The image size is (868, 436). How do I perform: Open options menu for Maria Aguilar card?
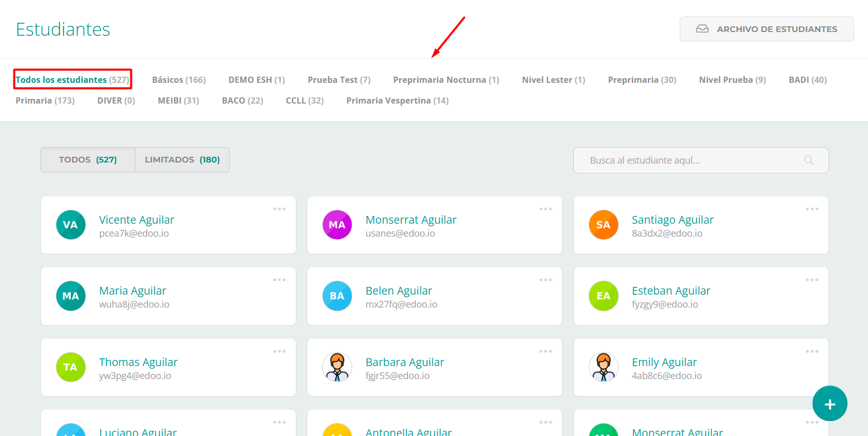279,280
